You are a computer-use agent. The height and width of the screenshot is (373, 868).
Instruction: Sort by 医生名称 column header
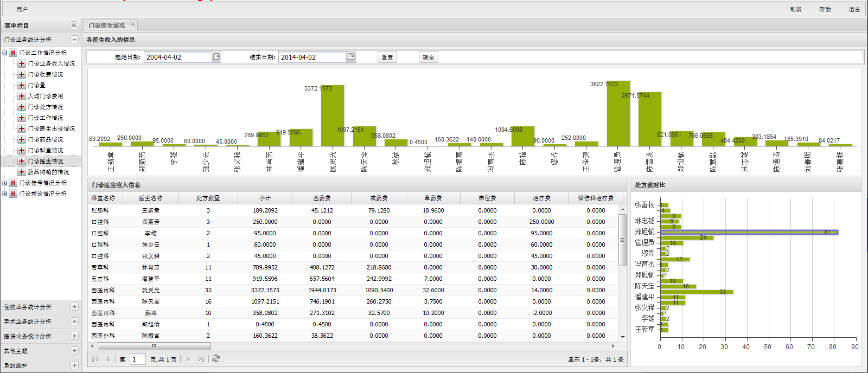coord(150,198)
